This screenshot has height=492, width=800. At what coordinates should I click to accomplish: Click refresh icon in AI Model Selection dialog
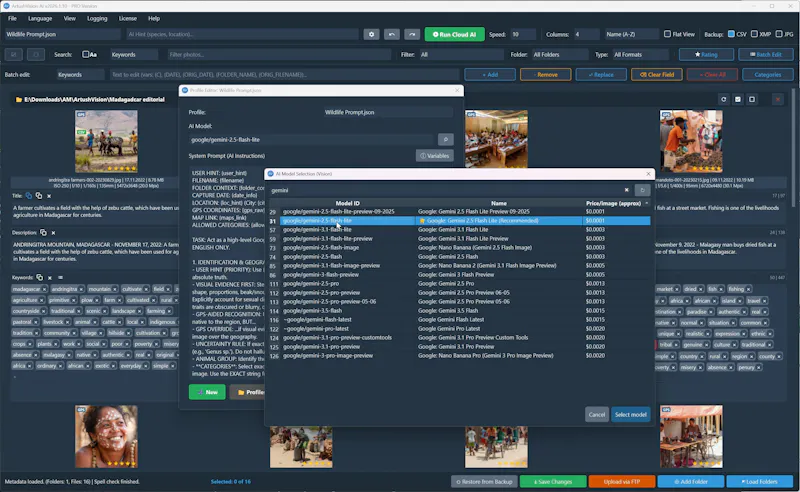click(x=642, y=190)
